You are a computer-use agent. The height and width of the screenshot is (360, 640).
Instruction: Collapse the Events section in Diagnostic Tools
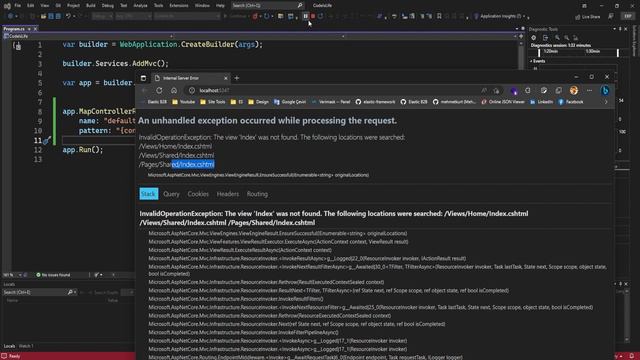tap(531, 61)
